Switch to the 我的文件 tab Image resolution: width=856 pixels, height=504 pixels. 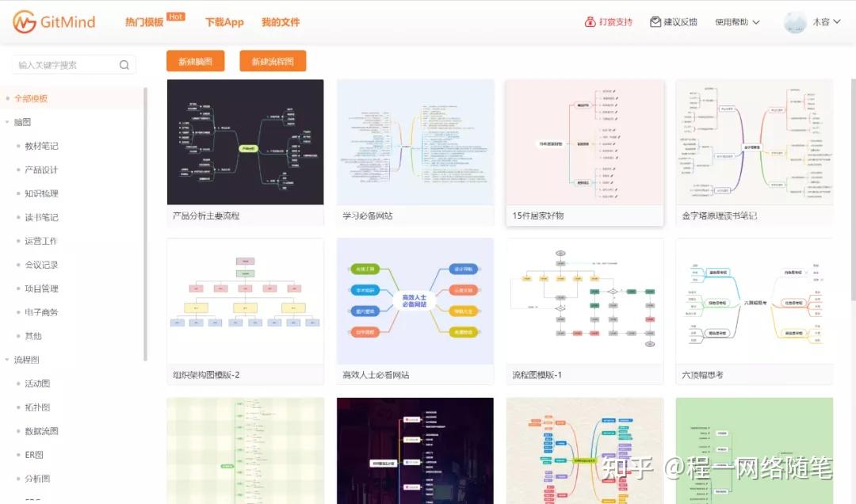point(280,22)
